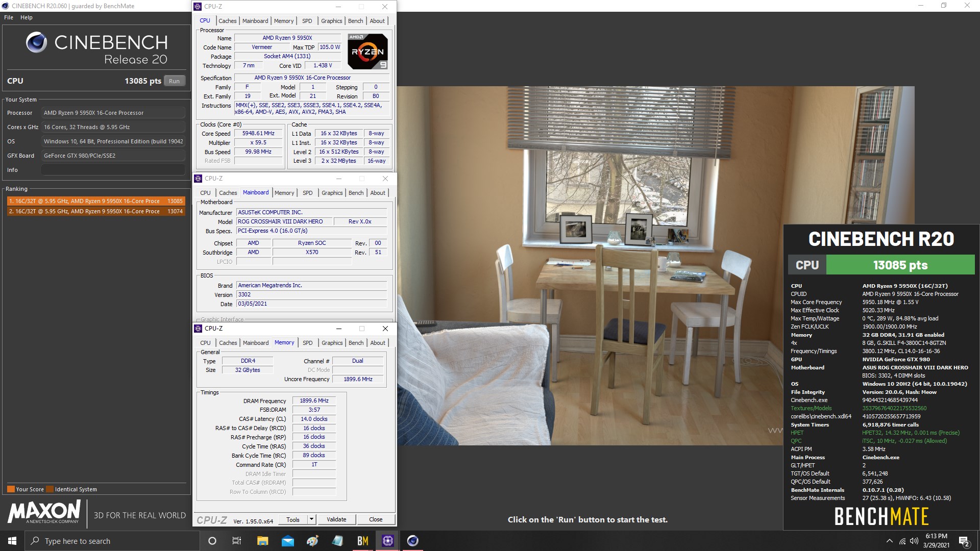Click the BIOS Version 3302 field

coord(312,295)
